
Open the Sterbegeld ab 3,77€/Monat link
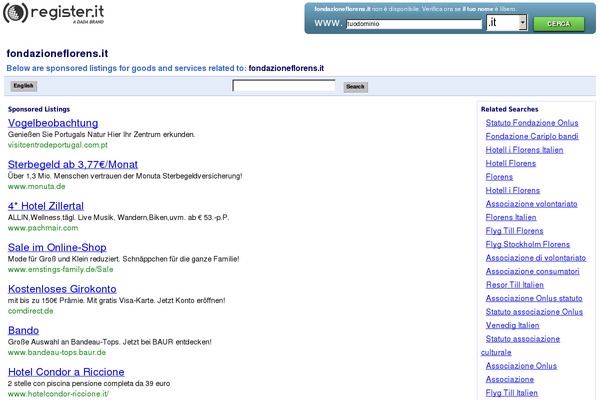tap(73, 165)
